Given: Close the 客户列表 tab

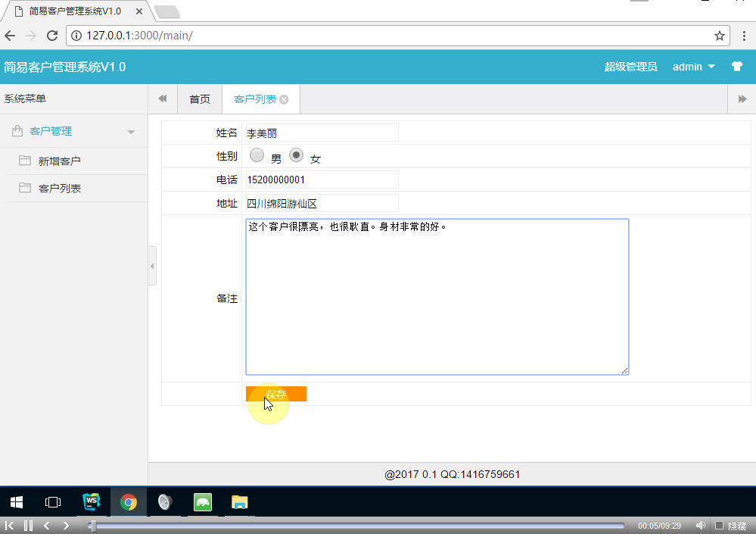Looking at the screenshot, I should [284, 98].
